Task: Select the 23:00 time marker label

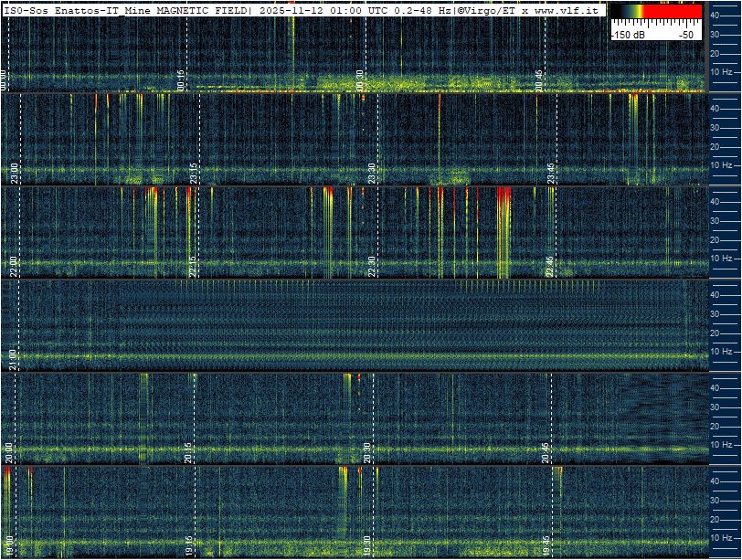Action: 15,174
